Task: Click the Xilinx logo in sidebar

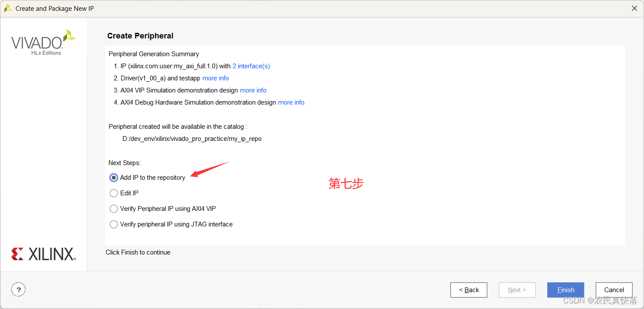Action: pyautogui.click(x=43, y=254)
